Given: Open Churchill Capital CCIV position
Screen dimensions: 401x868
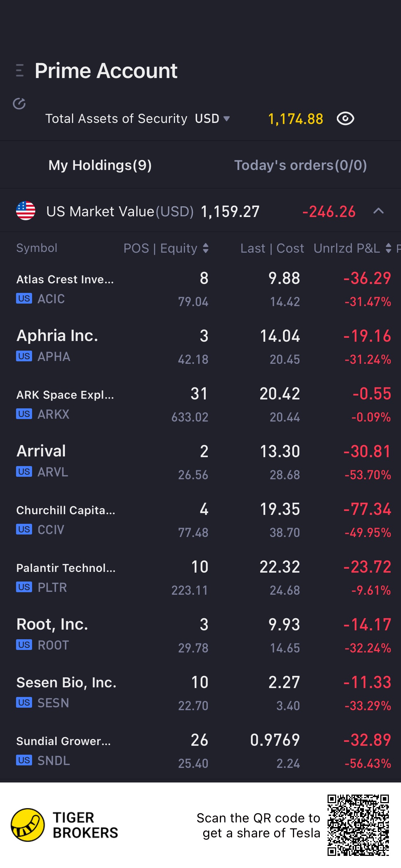Looking at the screenshot, I should point(200,520).
